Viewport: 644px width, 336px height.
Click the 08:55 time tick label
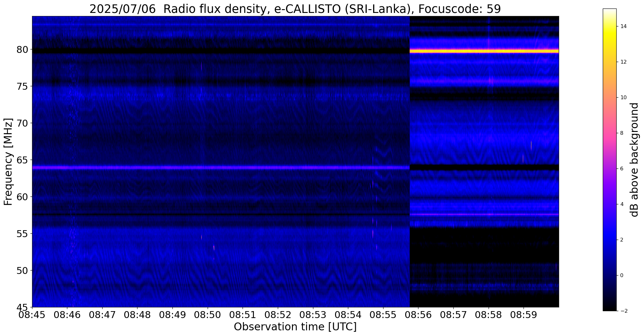pos(383,315)
